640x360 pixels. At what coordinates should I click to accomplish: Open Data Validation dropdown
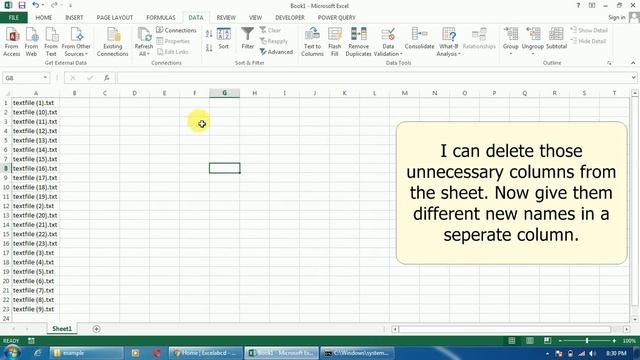pos(388,53)
